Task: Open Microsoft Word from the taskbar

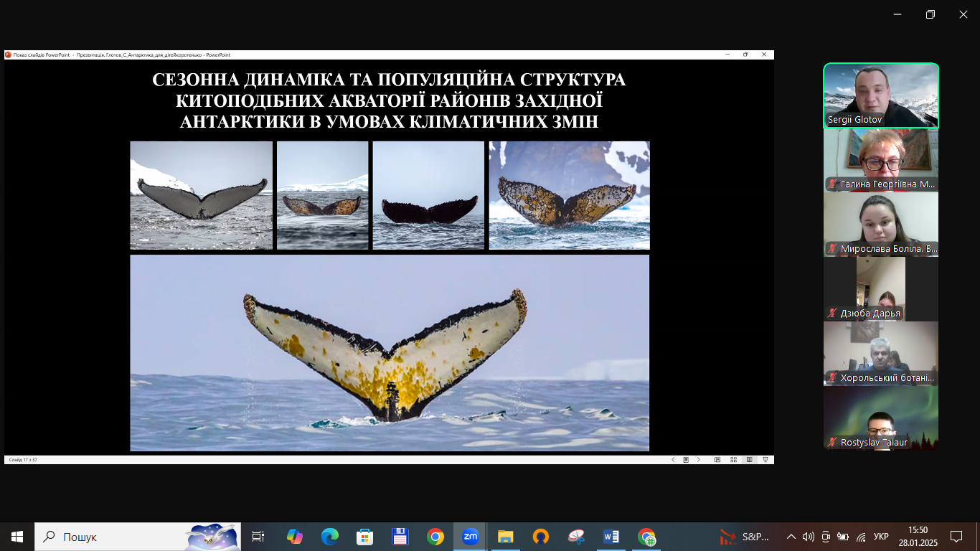Action: click(611, 537)
